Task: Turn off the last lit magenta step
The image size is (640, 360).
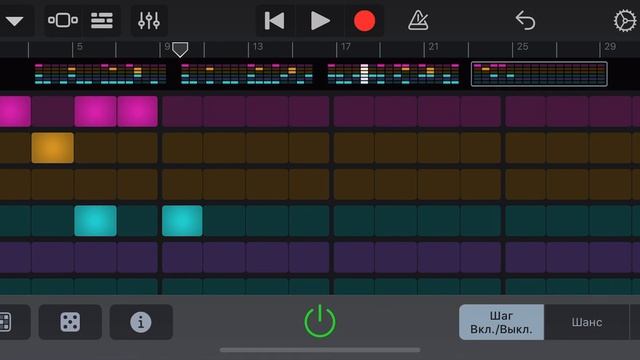Action: point(138,111)
